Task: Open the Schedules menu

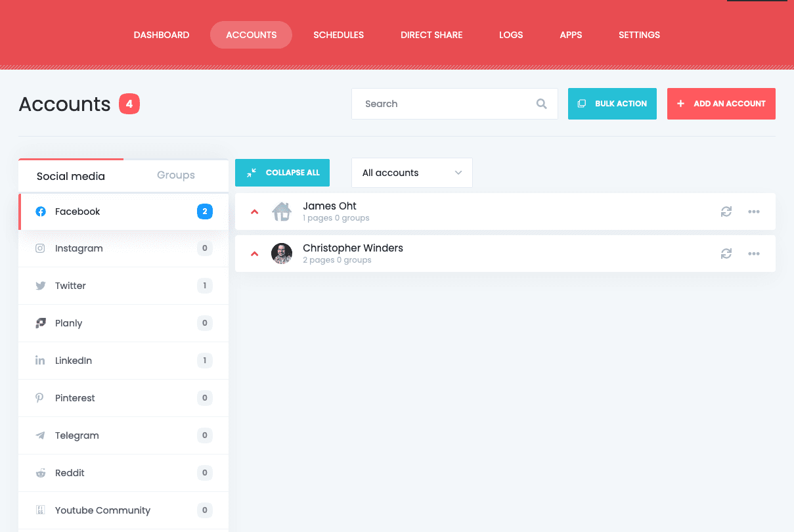Action: (x=338, y=35)
